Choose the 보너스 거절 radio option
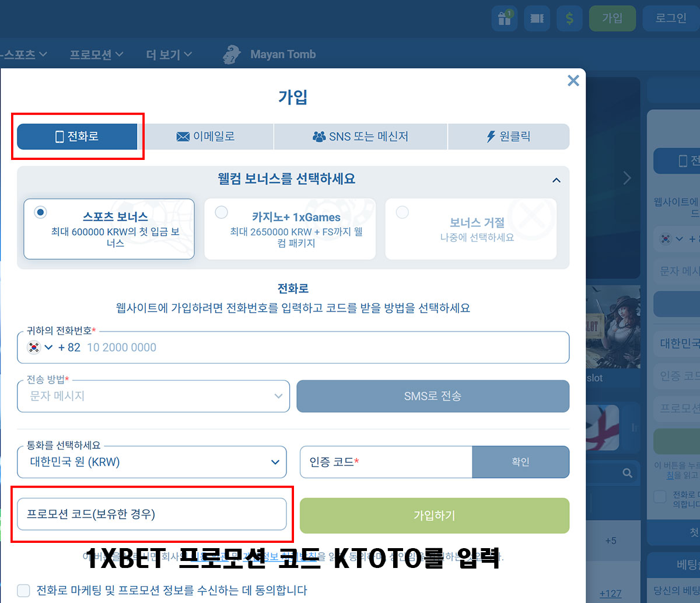The height and width of the screenshot is (603, 700). coord(402,212)
